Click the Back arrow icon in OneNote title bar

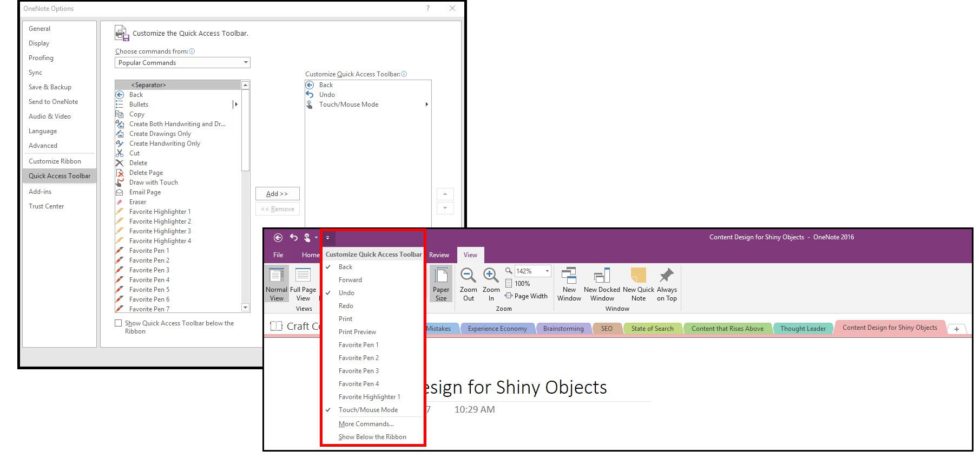click(x=278, y=238)
